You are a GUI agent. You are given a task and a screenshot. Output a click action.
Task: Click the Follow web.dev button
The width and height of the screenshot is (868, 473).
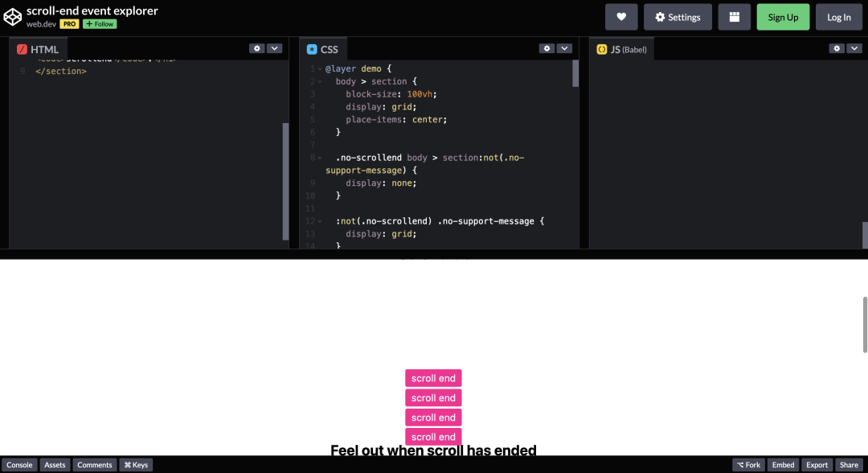point(99,23)
